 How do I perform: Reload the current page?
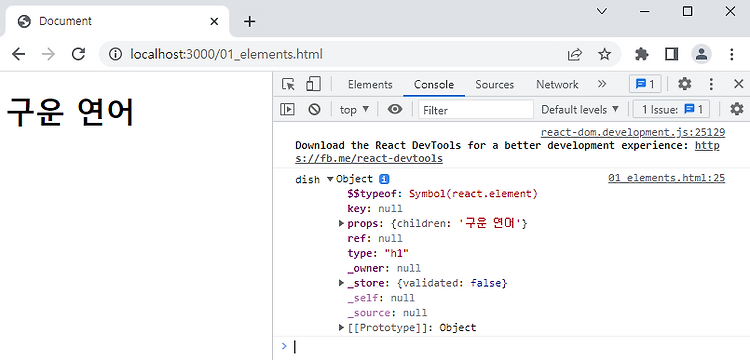(x=78, y=54)
